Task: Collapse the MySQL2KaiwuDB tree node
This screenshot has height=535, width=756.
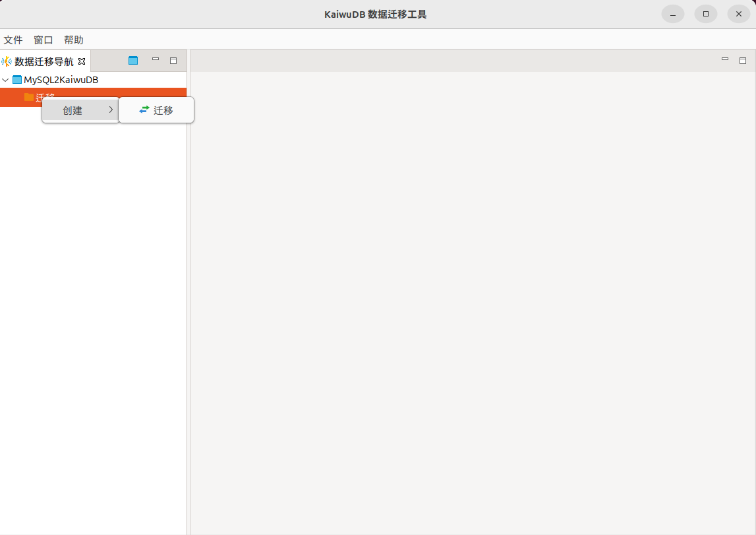Action: click(x=5, y=80)
